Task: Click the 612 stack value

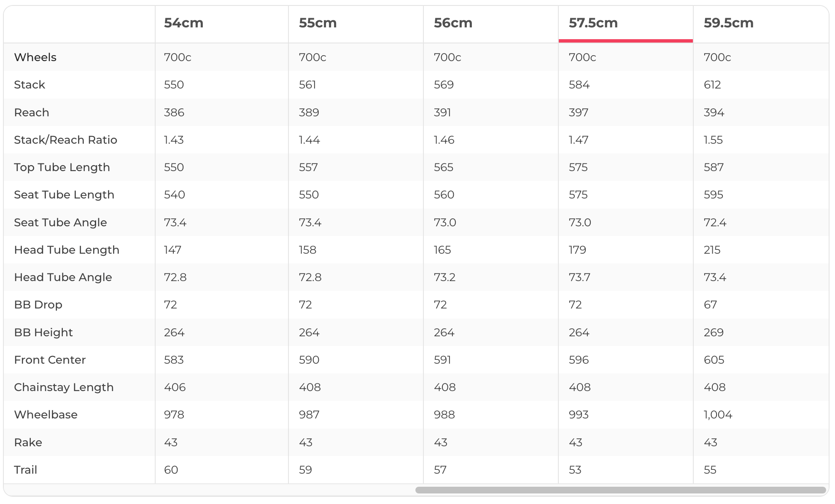Action: coord(712,85)
